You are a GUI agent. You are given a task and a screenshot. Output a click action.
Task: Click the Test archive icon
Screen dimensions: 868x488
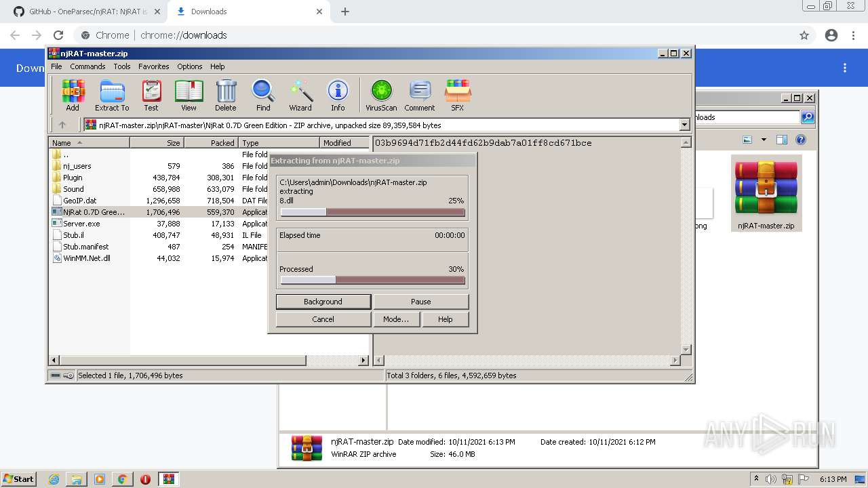coord(151,95)
